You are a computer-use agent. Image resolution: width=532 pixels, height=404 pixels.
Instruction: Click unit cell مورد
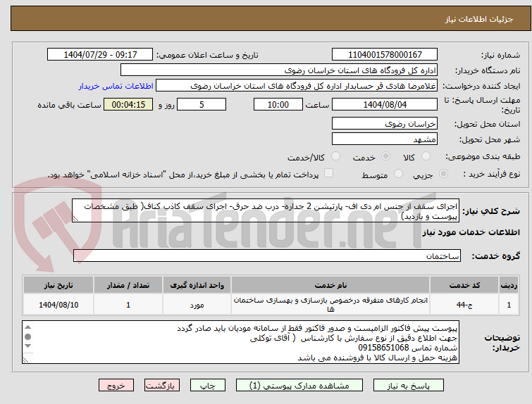click(x=197, y=305)
